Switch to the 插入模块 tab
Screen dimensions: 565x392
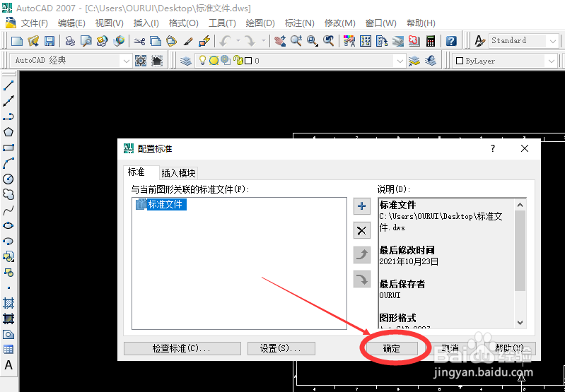(178, 173)
